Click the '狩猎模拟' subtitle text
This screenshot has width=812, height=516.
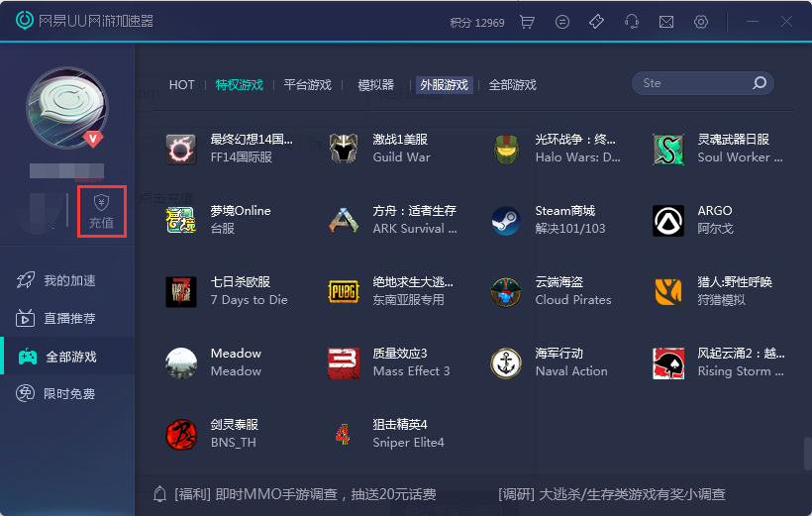point(721,299)
